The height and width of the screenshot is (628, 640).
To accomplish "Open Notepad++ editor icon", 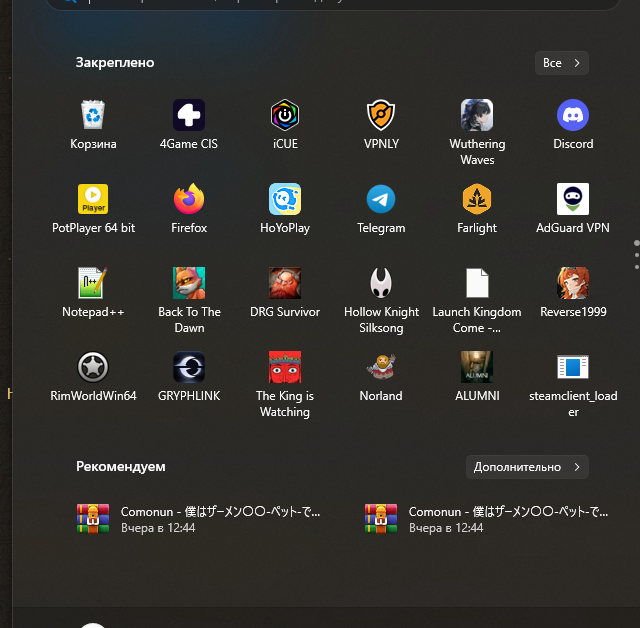I will pyautogui.click(x=93, y=283).
